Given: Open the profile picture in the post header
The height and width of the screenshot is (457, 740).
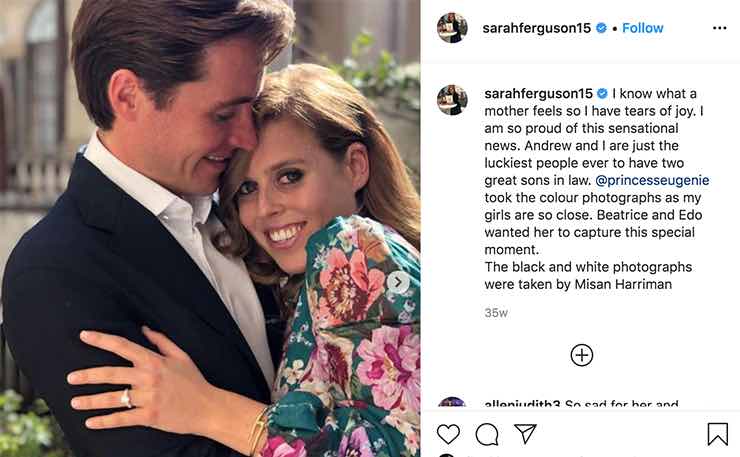Looking at the screenshot, I should tap(452, 28).
